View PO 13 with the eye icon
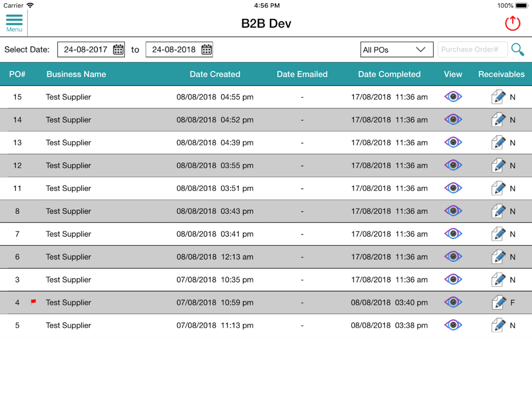This screenshot has width=532, height=399. click(x=453, y=142)
